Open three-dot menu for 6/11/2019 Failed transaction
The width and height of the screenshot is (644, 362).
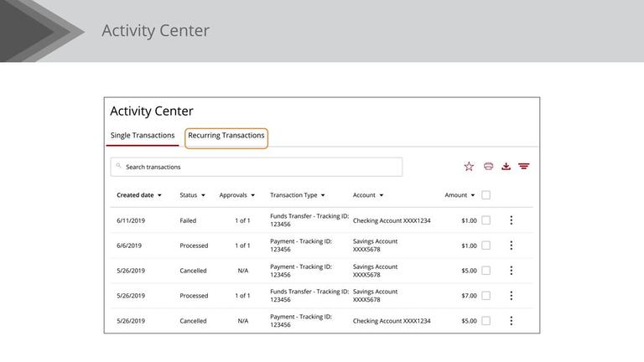(511, 220)
